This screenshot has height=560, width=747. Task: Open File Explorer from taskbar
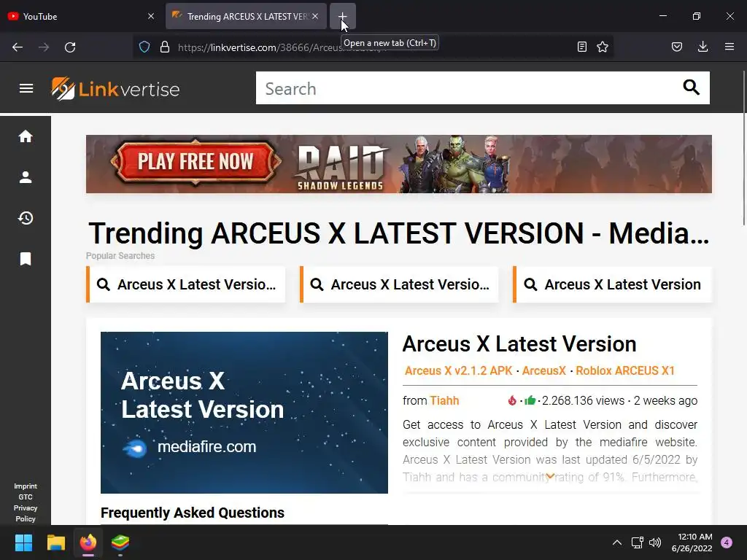coord(55,542)
